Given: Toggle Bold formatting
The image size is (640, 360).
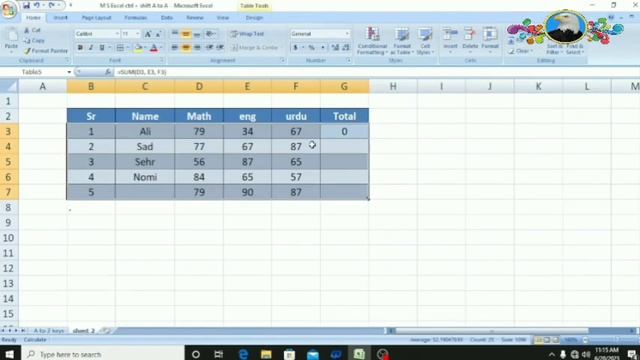Looking at the screenshot, I should 80,48.
